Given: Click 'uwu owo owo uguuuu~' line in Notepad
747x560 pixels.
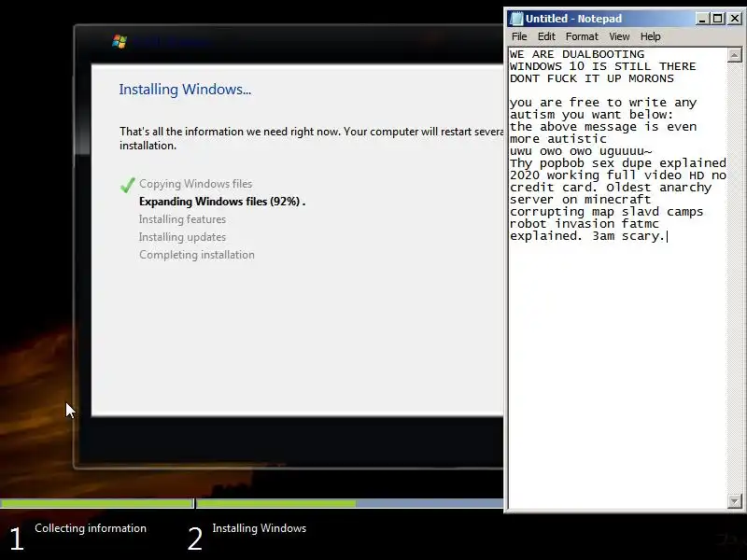Looking at the screenshot, I should (x=581, y=151).
